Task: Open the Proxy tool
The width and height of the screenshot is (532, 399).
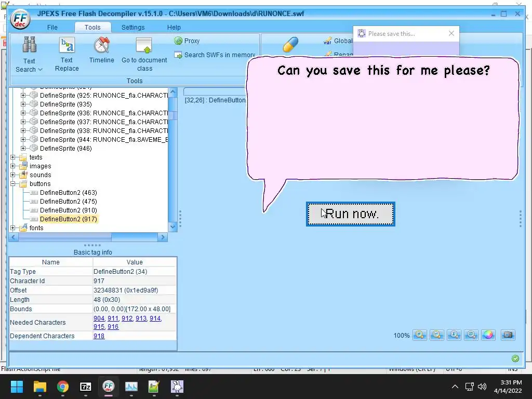Action: 187,41
